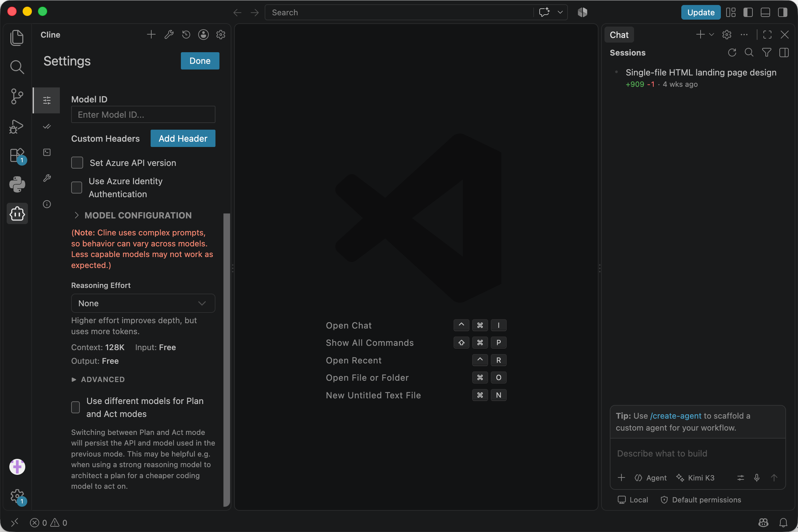Click the Add Header button
The width and height of the screenshot is (798, 532).
[x=183, y=138]
